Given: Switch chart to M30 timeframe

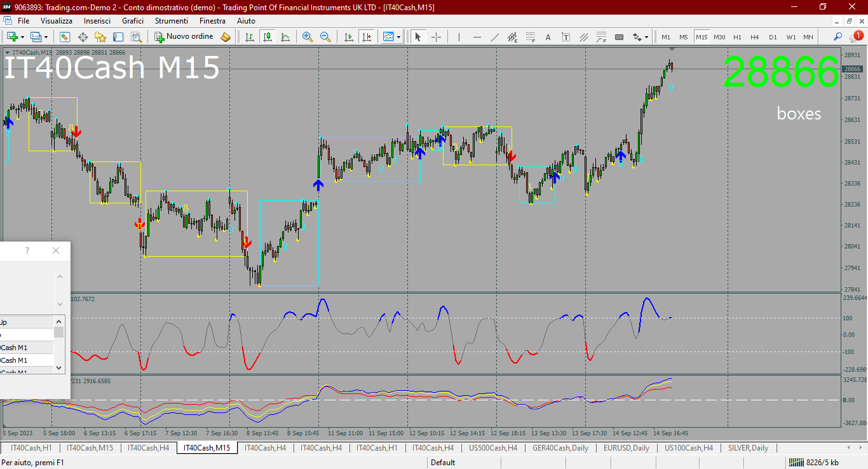Looking at the screenshot, I should tap(719, 37).
